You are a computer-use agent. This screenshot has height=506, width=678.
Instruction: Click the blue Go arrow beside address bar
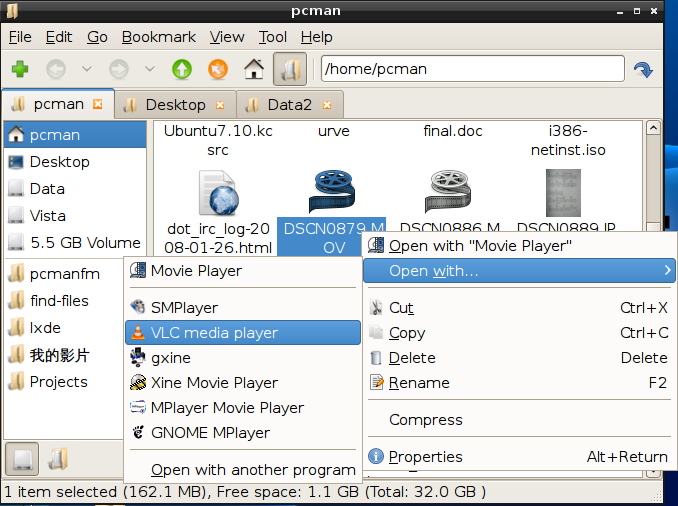(x=643, y=69)
